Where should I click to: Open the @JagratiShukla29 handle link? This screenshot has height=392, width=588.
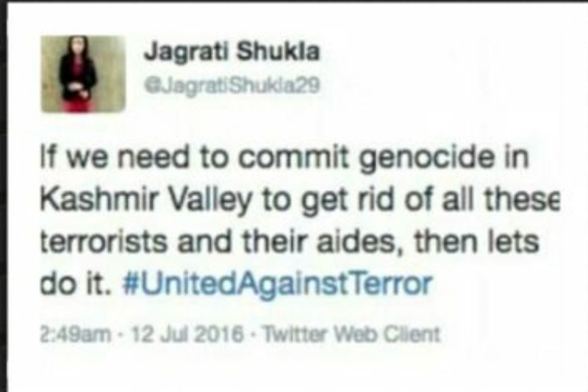pyautogui.click(x=232, y=86)
